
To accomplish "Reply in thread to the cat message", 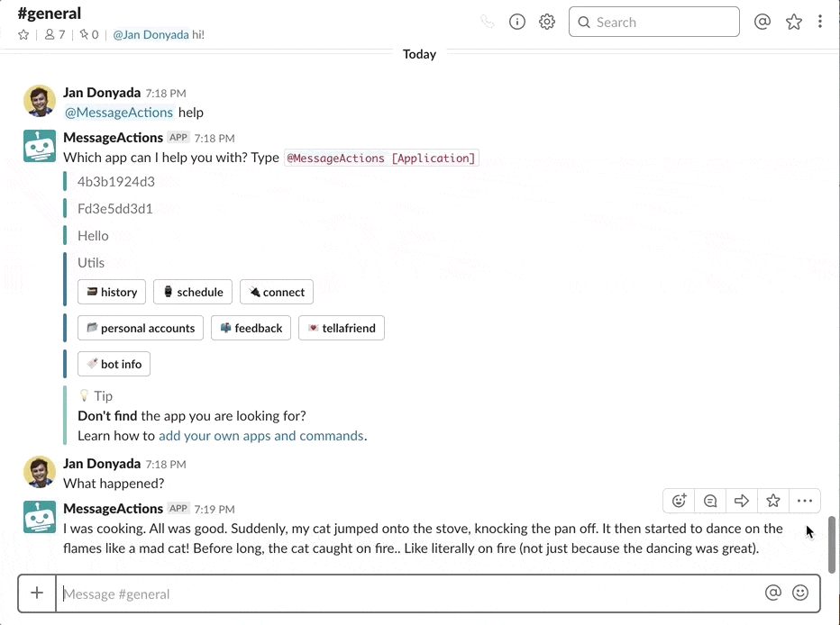I will pos(710,501).
